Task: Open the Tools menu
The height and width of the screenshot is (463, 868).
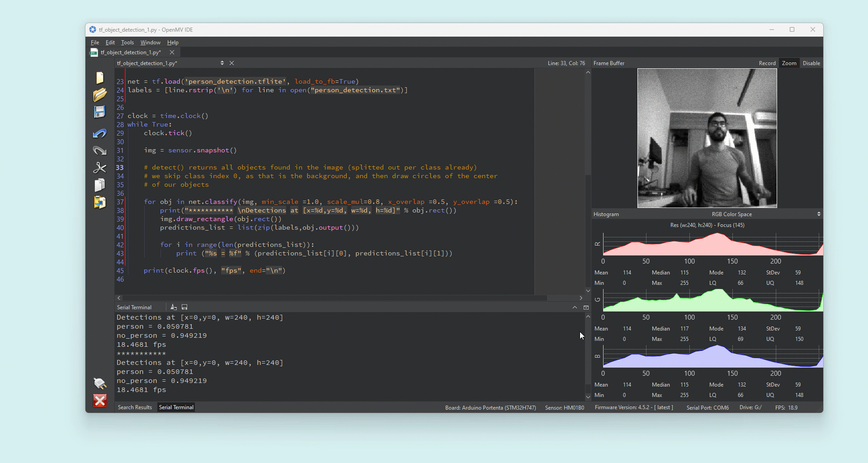Action: (127, 43)
